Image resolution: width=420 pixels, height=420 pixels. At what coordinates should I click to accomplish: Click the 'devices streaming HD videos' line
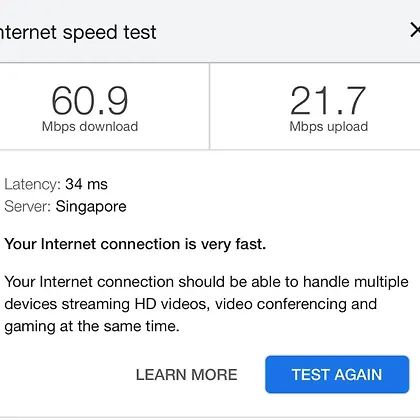point(191,304)
